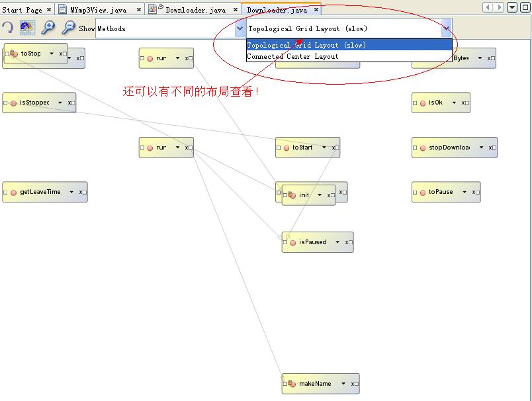Click the method icon on toStop node
The width and height of the screenshot is (532, 401).
pos(14,54)
